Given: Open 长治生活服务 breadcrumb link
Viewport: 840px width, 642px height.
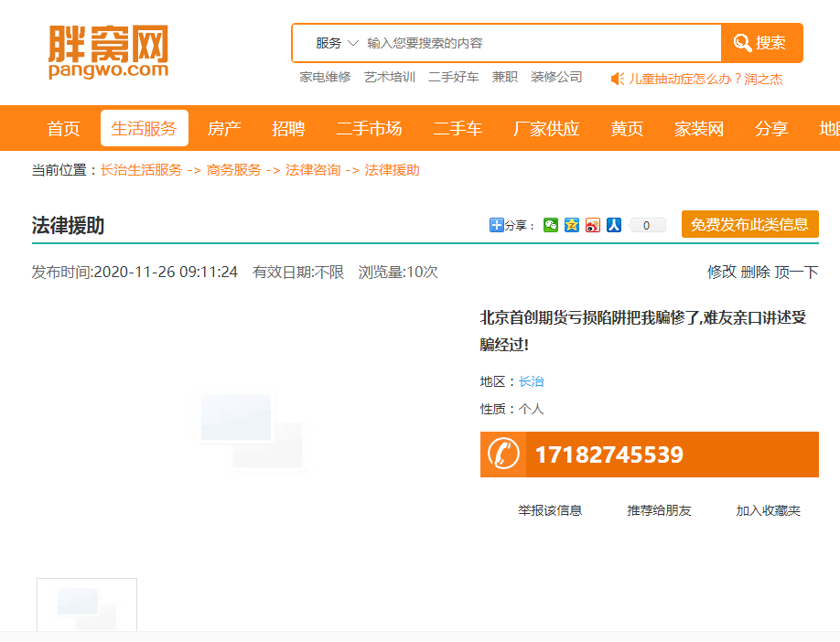Looking at the screenshot, I should coord(141,170).
